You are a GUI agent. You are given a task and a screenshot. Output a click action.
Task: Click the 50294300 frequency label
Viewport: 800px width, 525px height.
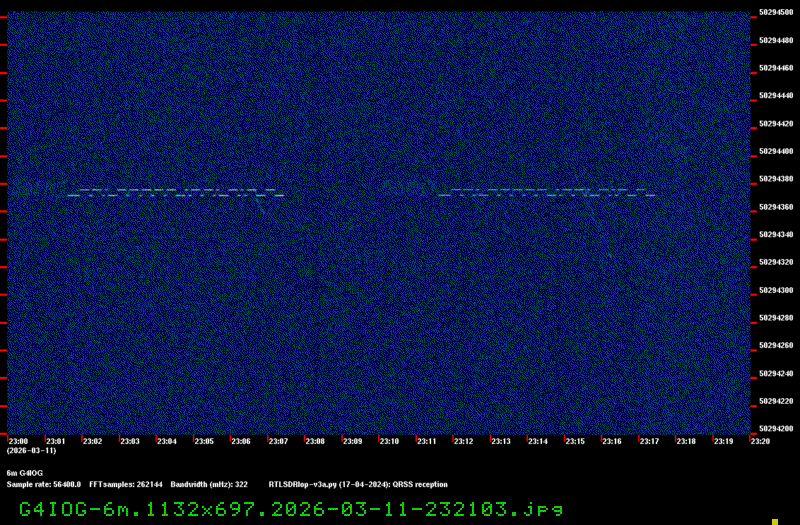pos(776,290)
